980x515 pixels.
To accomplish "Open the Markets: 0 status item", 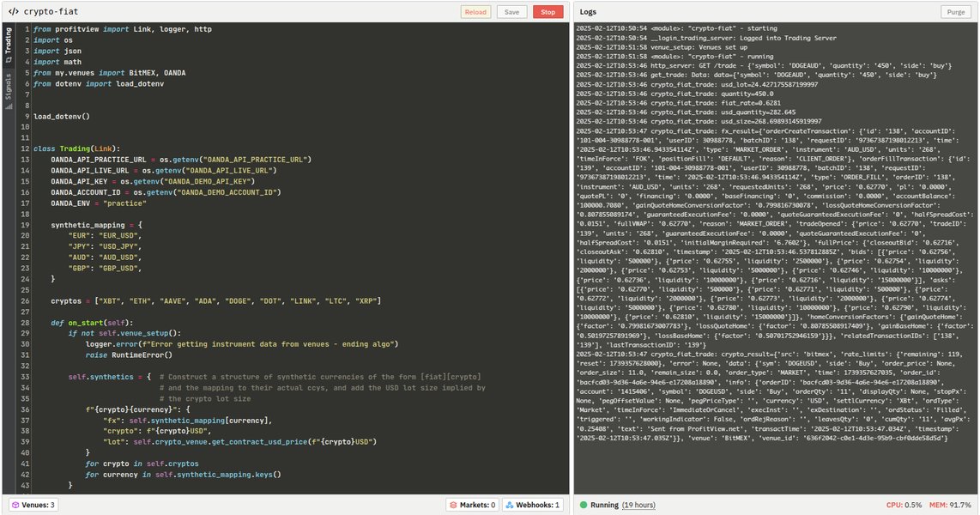I will click(x=473, y=505).
